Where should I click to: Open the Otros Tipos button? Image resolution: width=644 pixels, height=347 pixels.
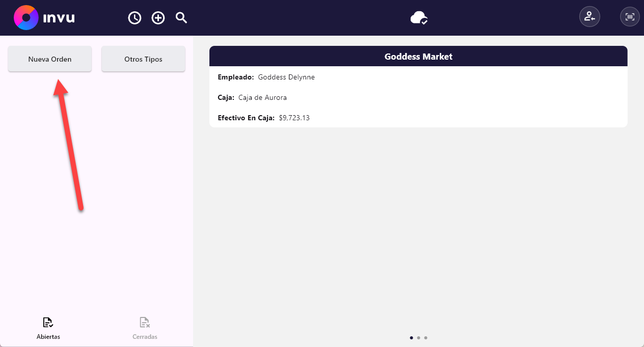pyautogui.click(x=143, y=59)
